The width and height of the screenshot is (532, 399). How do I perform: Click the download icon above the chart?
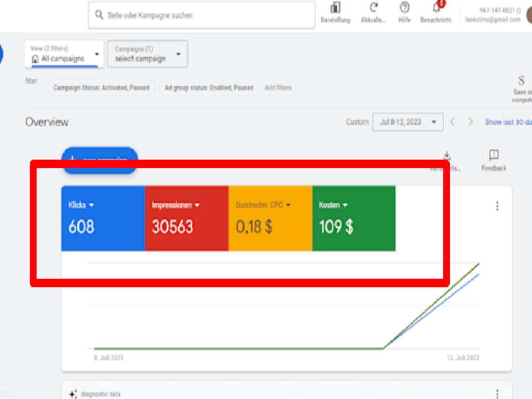click(x=447, y=155)
